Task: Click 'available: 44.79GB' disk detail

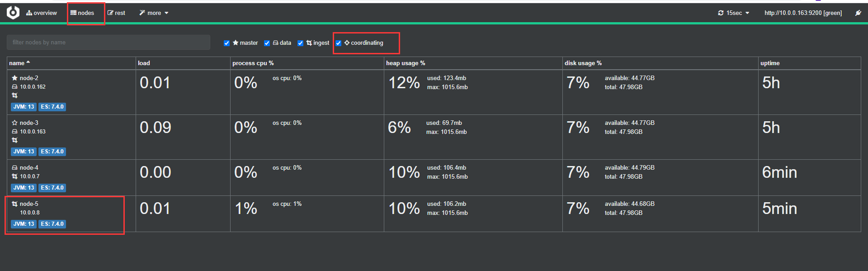Action: tap(630, 167)
